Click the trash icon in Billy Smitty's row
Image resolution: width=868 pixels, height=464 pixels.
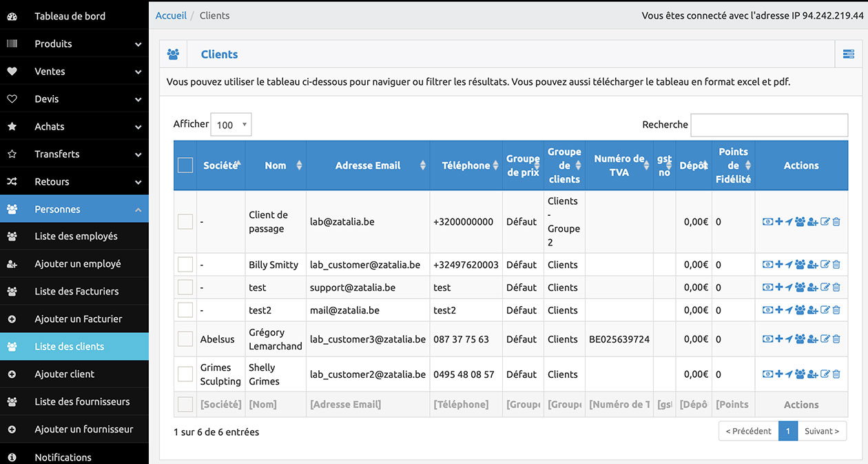[836, 265]
